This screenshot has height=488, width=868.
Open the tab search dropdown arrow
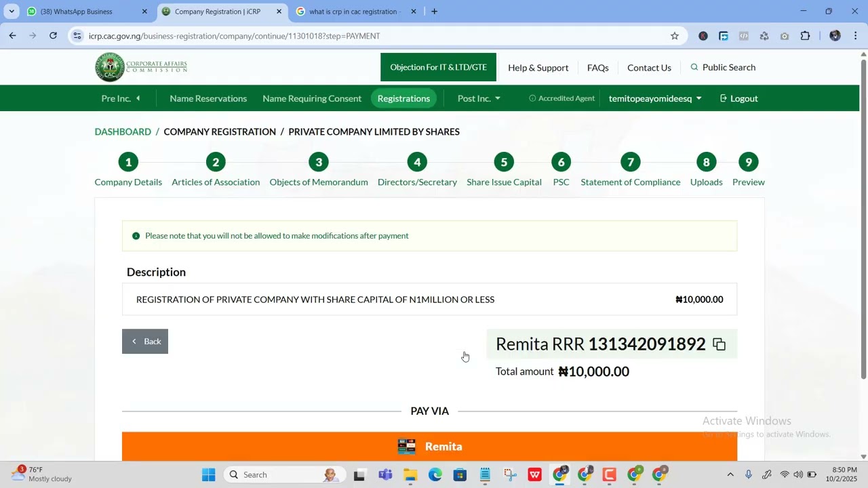[12, 12]
